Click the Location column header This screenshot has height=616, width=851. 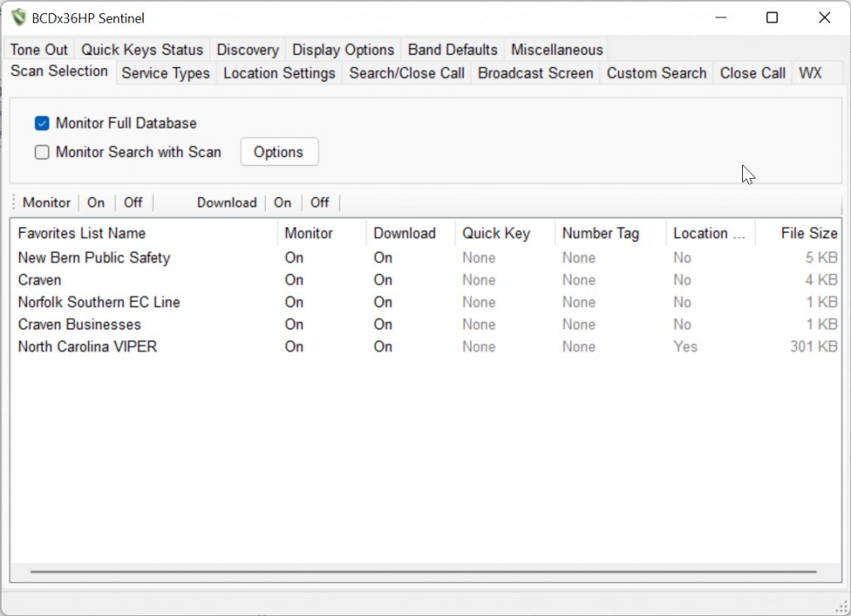click(x=711, y=234)
